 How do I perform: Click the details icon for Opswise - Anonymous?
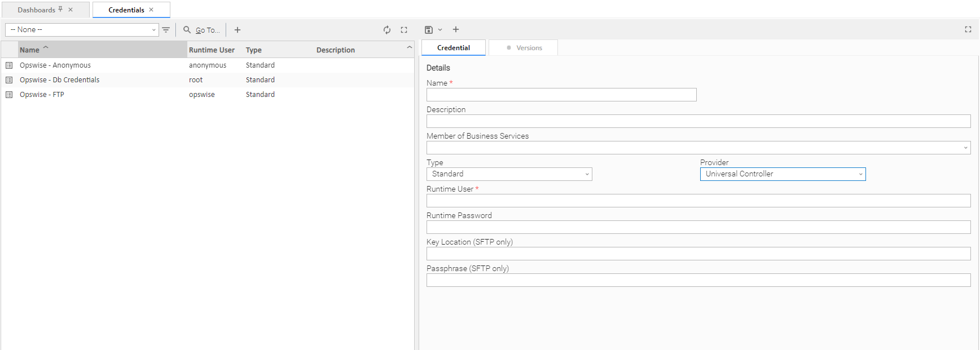pyautogui.click(x=9, y=65)
